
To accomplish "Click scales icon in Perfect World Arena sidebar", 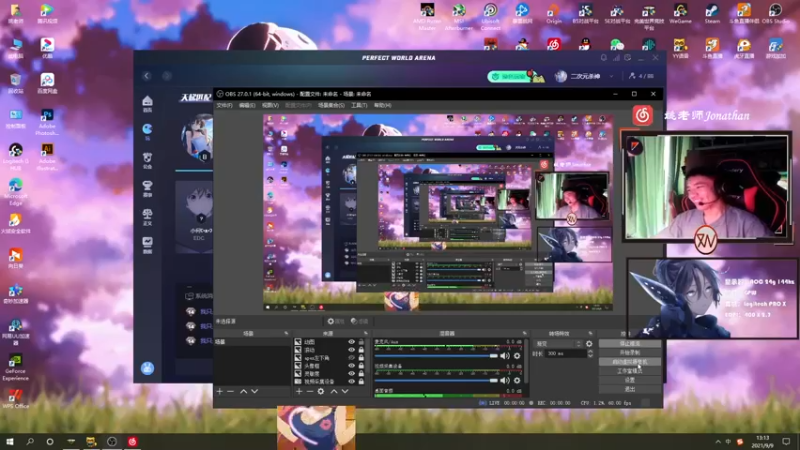I will pyautogui.click(x=147, y=217).
